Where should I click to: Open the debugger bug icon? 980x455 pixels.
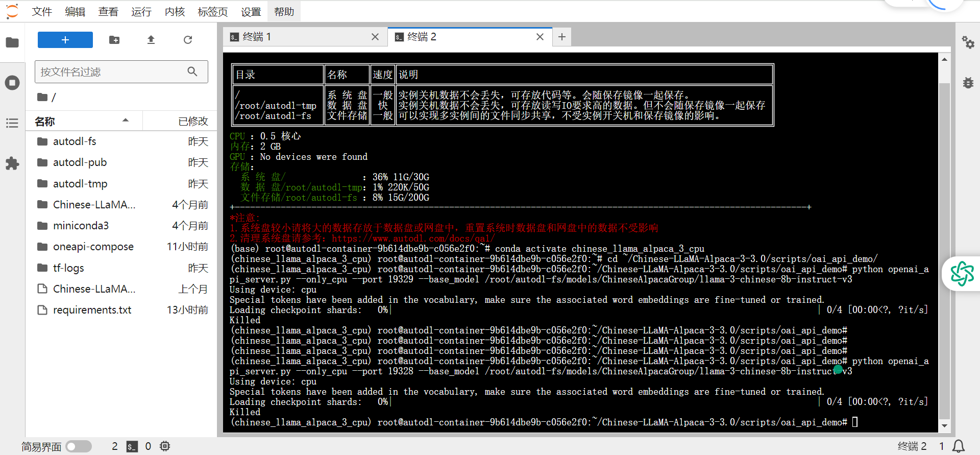tap(968, 83)
